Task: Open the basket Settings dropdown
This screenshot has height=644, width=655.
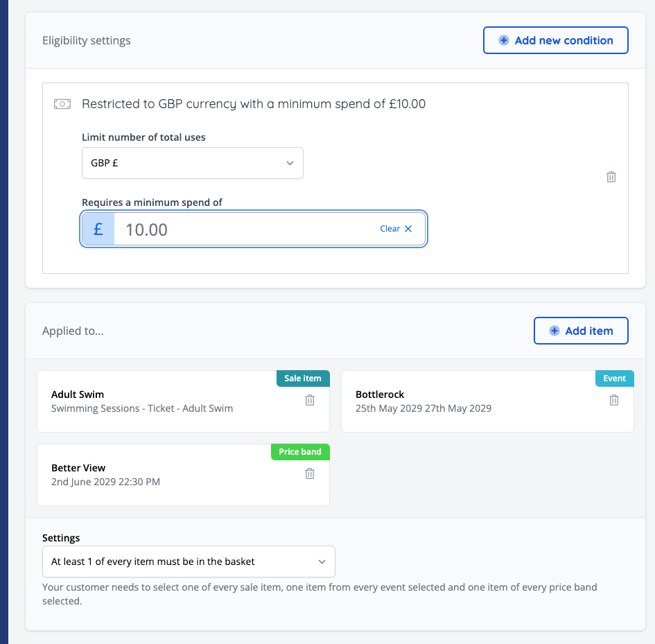Action: click(189, 562)
